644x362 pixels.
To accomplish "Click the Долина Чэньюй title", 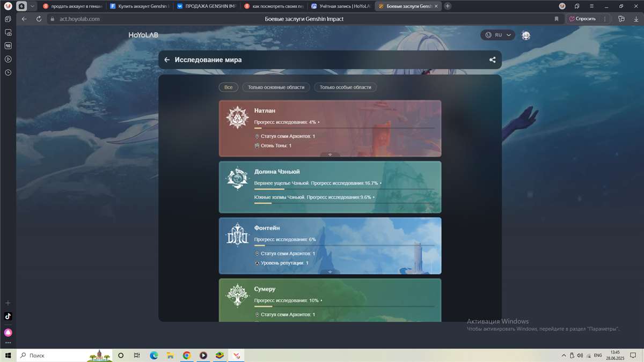I will click(277, 172).
